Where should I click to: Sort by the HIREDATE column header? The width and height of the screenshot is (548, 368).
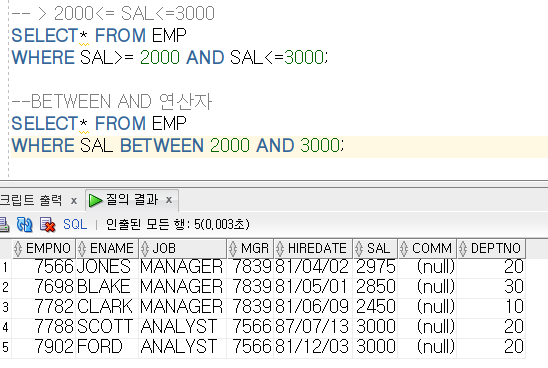pos(313,248)
